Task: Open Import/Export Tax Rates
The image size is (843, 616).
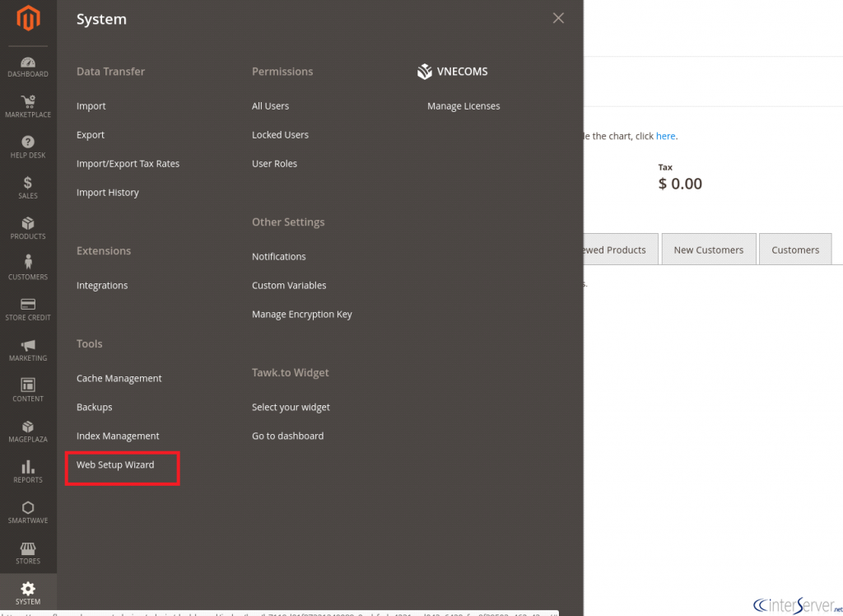Action: coord(128,164)
